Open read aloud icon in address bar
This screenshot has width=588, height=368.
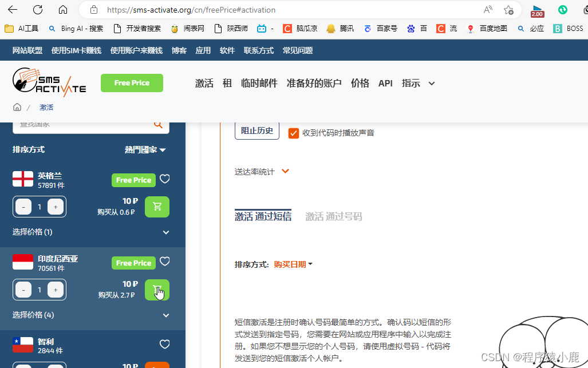(487, 10)
